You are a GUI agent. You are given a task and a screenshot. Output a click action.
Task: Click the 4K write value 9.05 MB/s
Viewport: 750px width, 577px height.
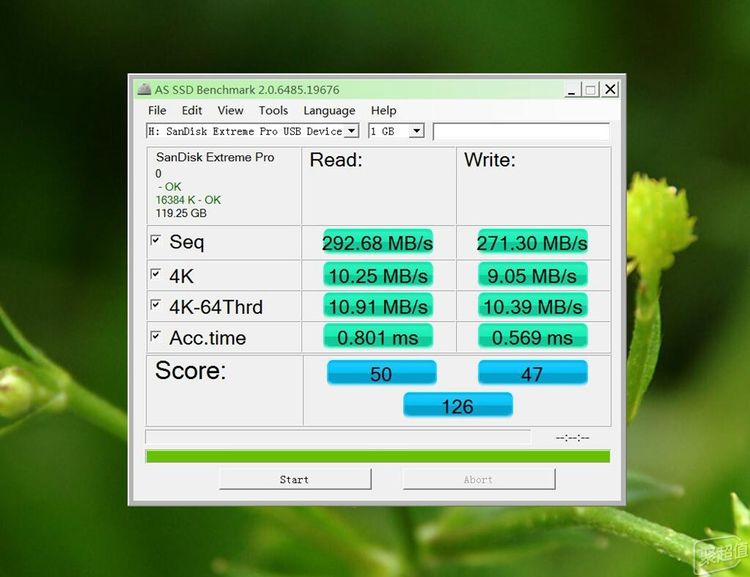click(532, 276)
